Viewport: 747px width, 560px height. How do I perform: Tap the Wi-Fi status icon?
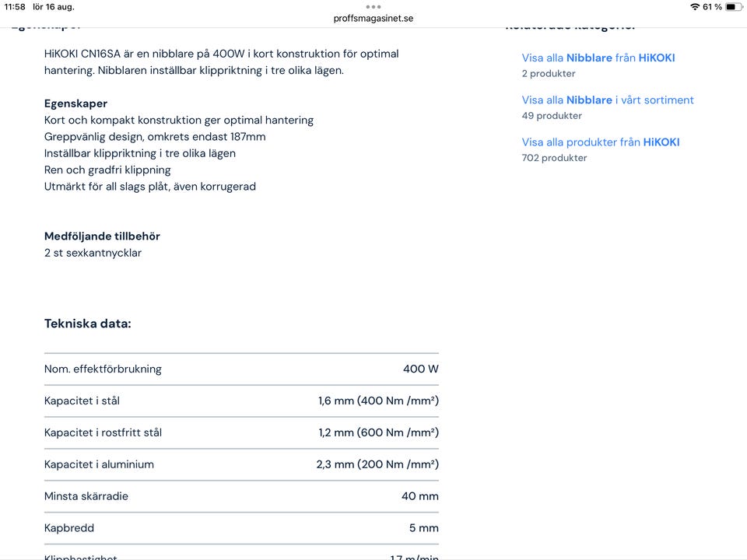[x=695, y=7]
